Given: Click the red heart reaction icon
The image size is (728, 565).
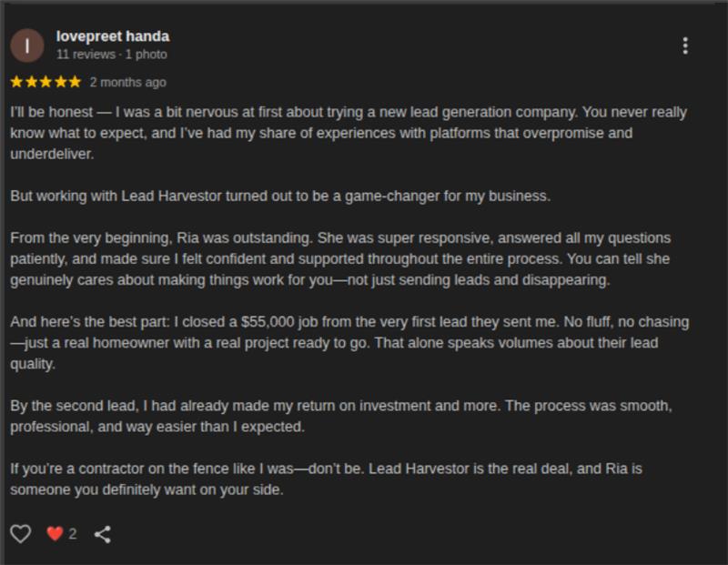Looking at the screenshot, I should tap(55, 534).
